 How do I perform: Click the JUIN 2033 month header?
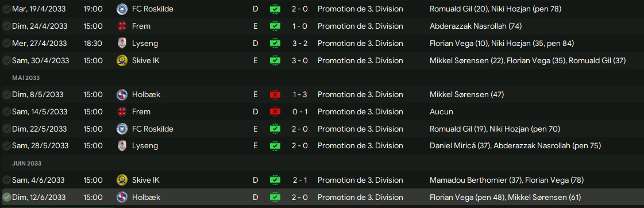click(26, 163)
